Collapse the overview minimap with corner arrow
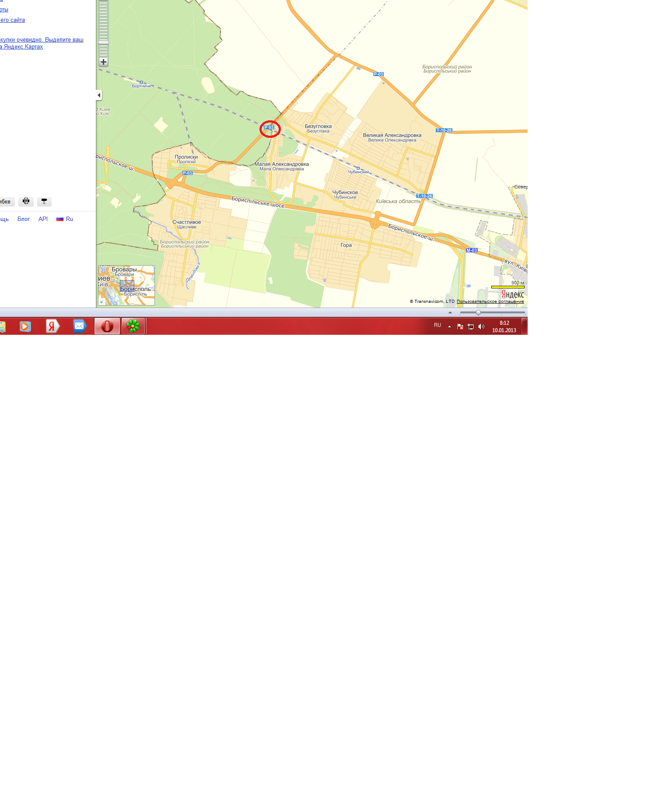Screen dimensions: 672x807 (x=102, y=301)
